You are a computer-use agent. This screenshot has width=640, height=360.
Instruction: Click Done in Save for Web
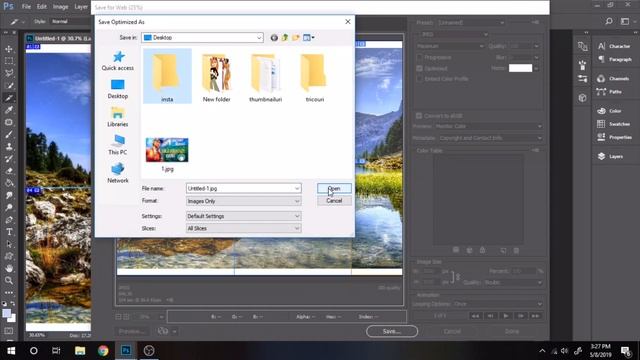512,331
